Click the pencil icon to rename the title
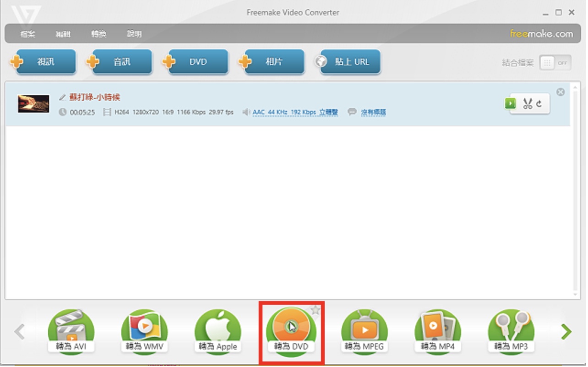Screen dimensions: 588x367 63,97
